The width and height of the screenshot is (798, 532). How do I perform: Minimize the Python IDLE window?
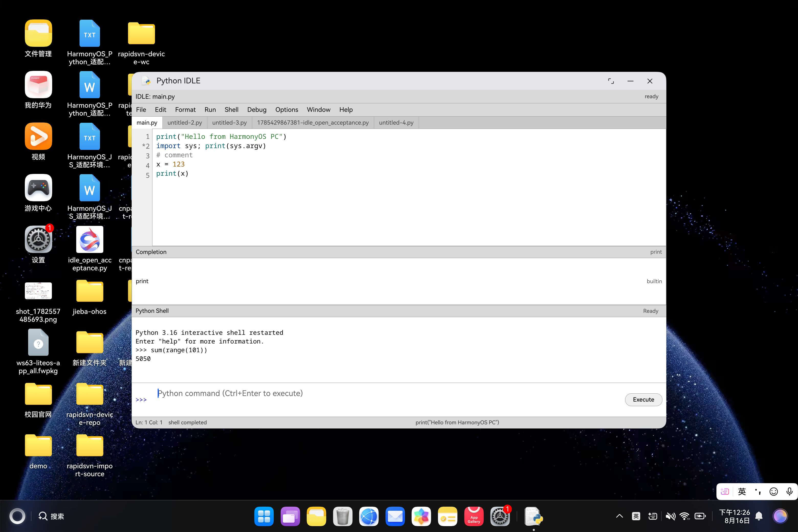(x=630, y=81)
